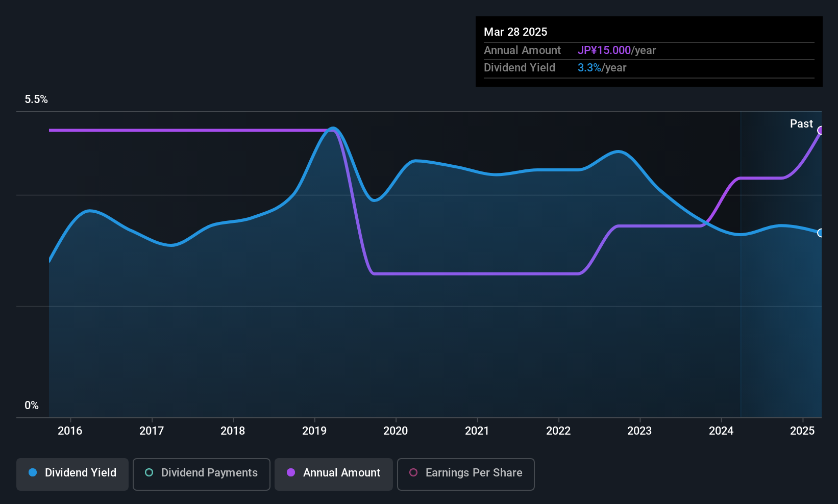Select the 2019 x-axis year label
The width and height of the screenshot is (838, 504).
tap(314, 431)
